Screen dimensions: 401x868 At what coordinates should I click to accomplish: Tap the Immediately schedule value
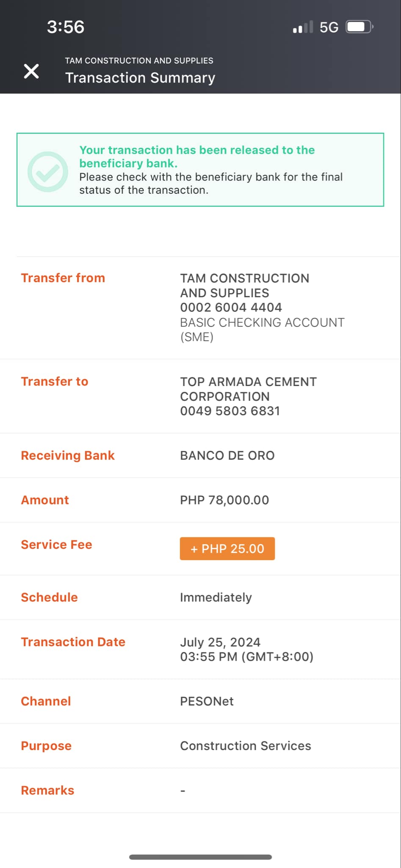click(216, 598)
